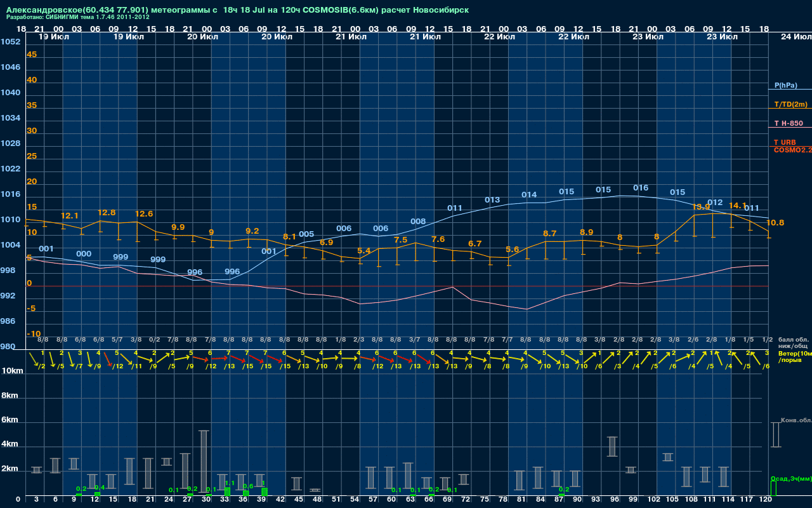Select the P(hPa) legend label

point(785,85)
